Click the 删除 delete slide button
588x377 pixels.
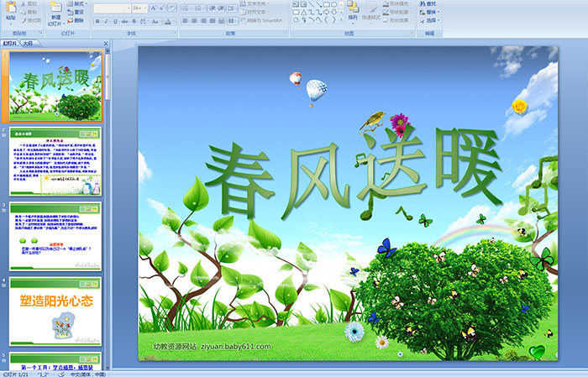click(76, 20)
